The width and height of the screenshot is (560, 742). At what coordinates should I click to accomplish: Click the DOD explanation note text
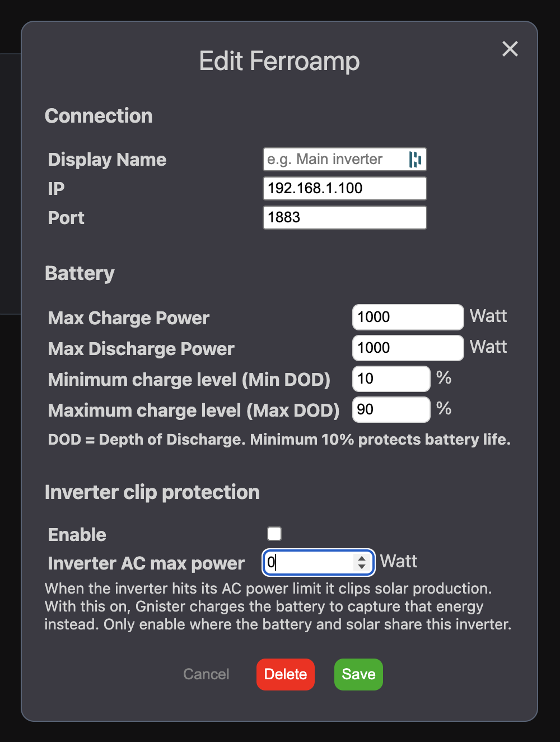(279, 440)
